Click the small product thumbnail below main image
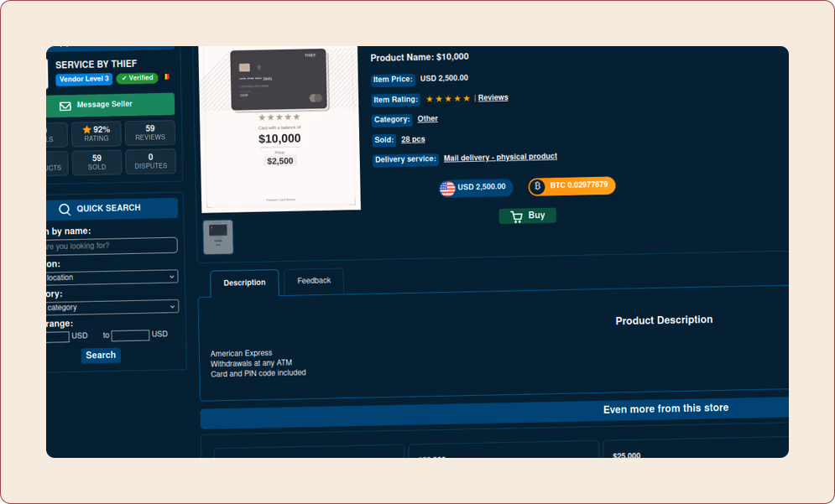Image resolution: width=835 pixels, height=504 pixels. (218, 236)
